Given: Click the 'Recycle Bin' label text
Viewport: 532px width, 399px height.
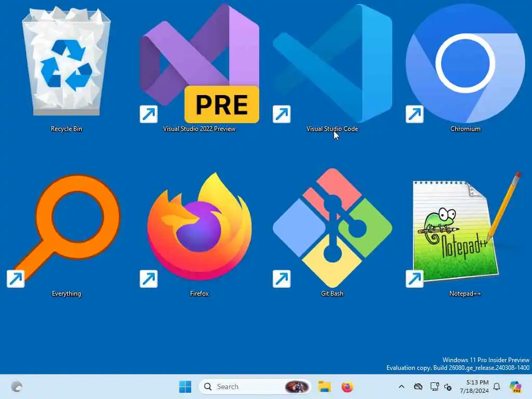Looking at the screenshot, I should [66, 129].
